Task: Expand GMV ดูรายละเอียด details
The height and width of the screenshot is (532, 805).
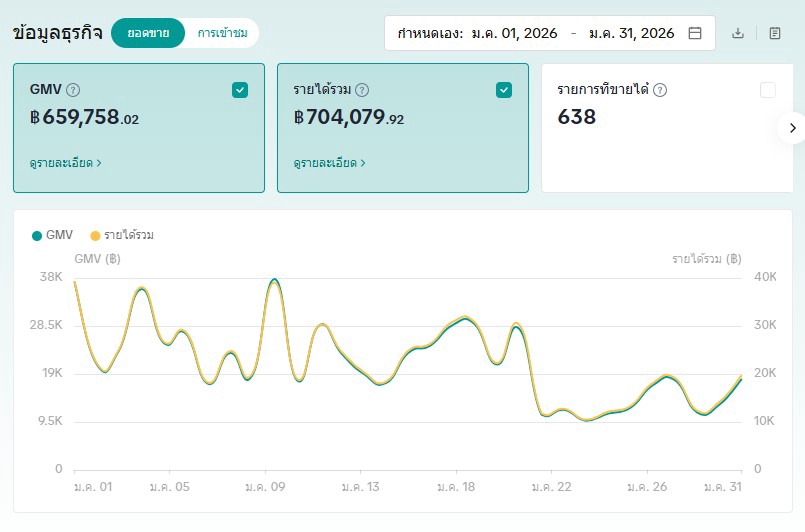Action: click(66, 162)
